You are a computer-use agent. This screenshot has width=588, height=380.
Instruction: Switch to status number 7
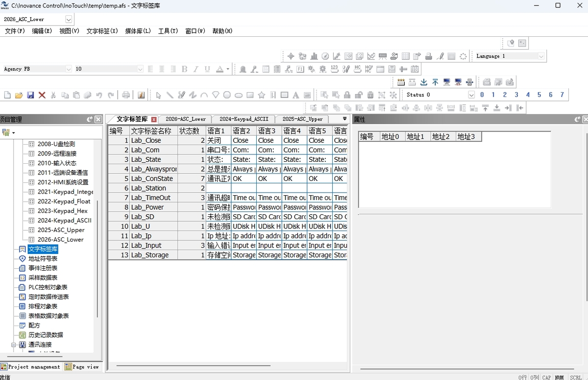(x=562, y=95)
